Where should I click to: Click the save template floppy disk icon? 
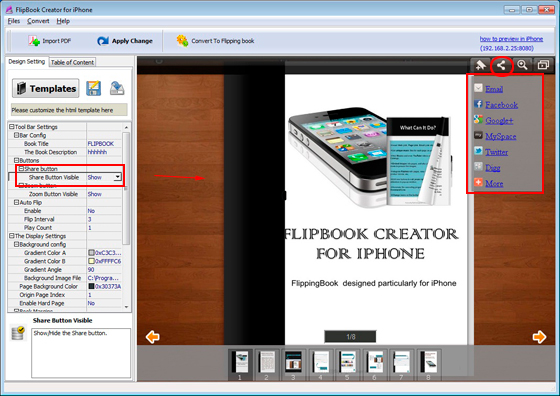point(94,88)
